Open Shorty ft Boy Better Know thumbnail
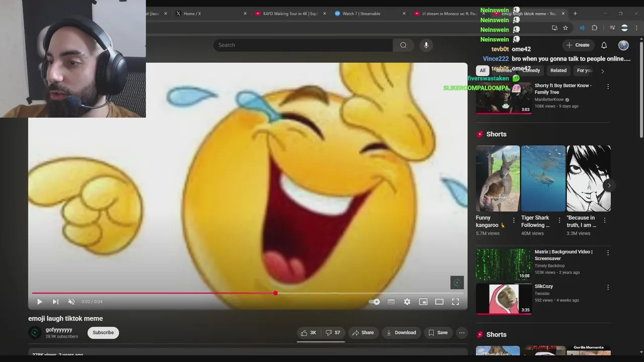 click(504, 98)
